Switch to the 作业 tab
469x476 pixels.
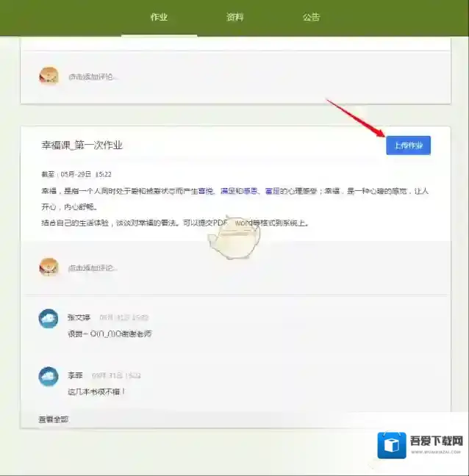[x=159, y=17]
